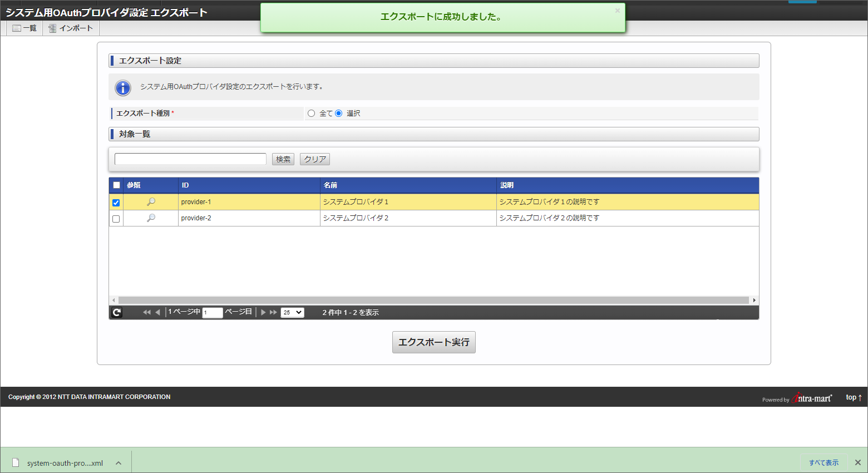Close the export success notification
Viewport: 868px width, 473px height.
pyautogui.click(x=617, y=11)
